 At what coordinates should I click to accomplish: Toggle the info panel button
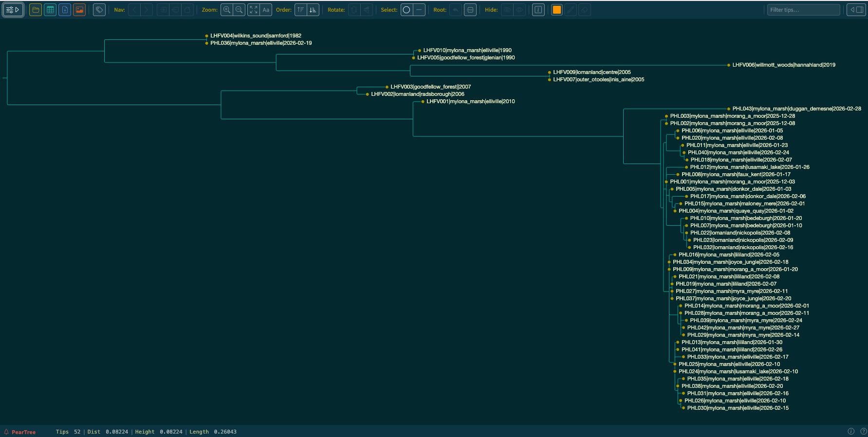tap(538, 10)
